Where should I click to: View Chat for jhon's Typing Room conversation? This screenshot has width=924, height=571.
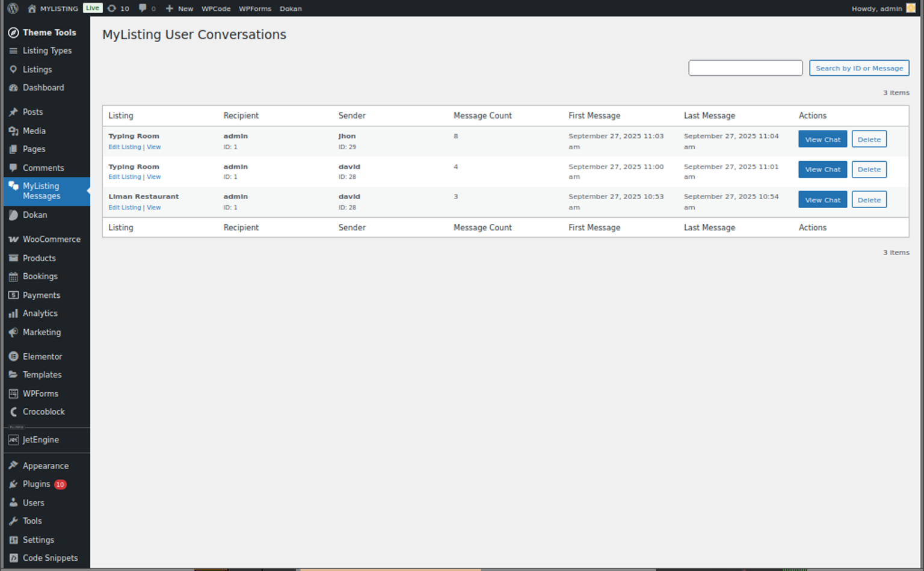(822, 139)
